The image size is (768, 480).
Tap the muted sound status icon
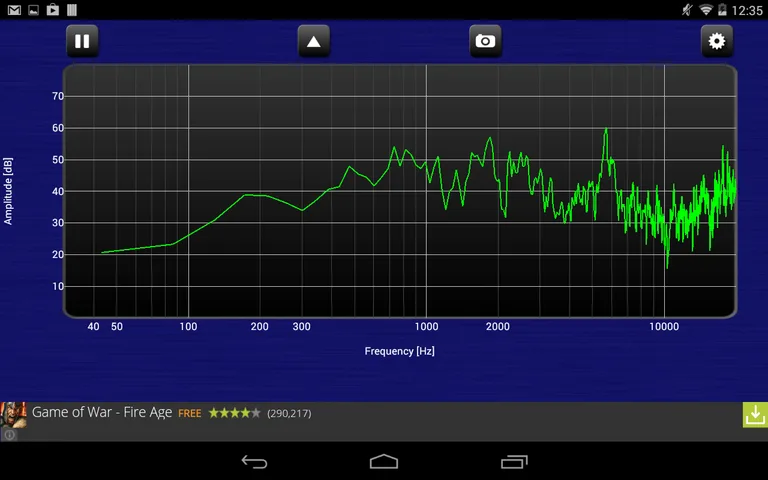(x=688, y=10)
